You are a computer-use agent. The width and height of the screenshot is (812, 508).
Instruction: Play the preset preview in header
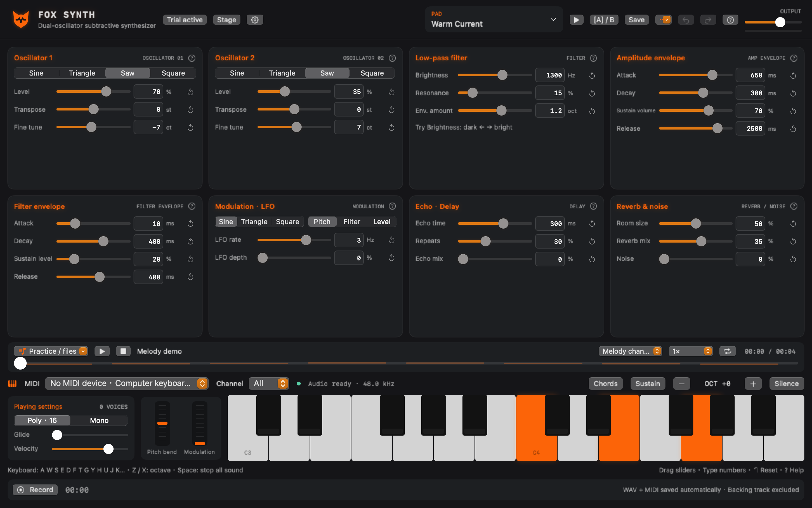(x=576, y=20)
